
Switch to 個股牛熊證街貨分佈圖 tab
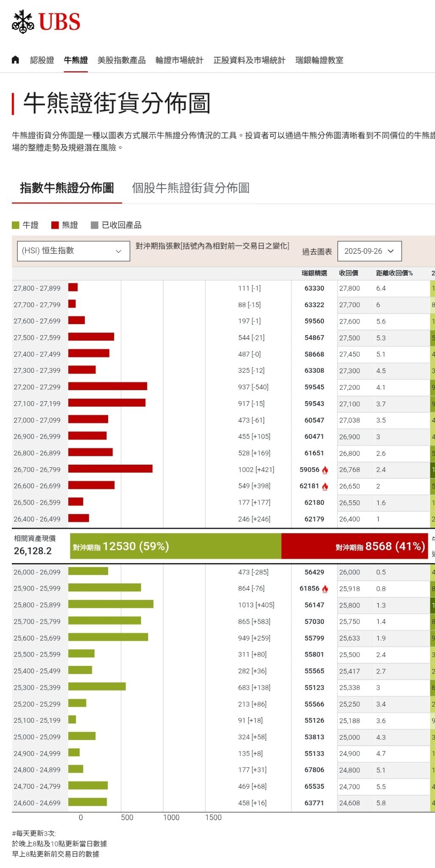tap(190, 188)
